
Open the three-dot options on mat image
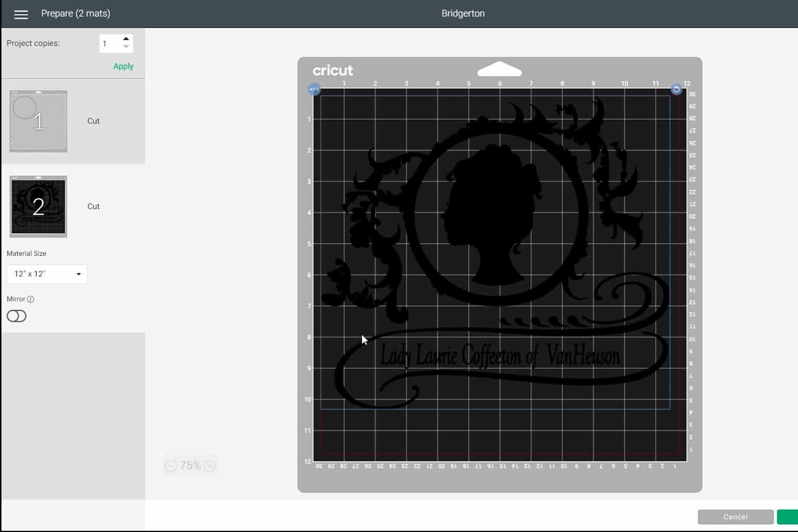[x=314, y=90]
